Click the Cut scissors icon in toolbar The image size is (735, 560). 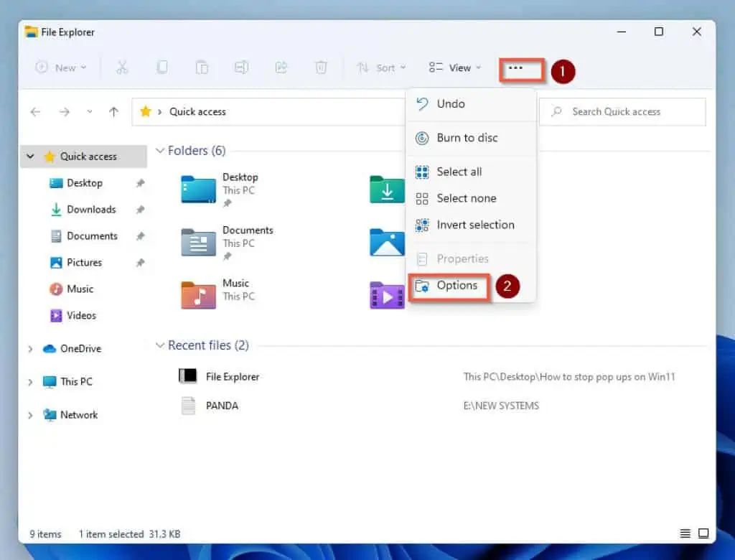pyautogui.click(x=122, y=67)
